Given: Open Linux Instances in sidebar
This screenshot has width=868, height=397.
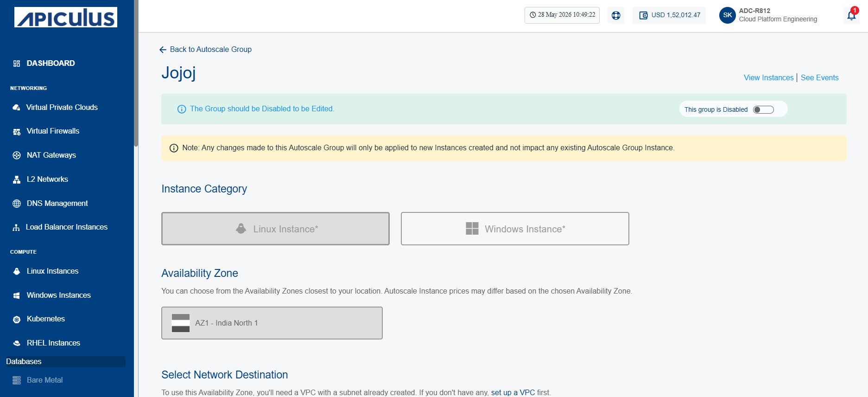Looking at the screenshot, I should (52, 271).
